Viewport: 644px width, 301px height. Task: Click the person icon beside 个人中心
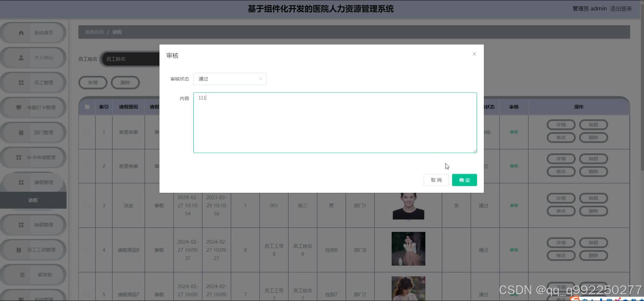[x=21, y=58]
